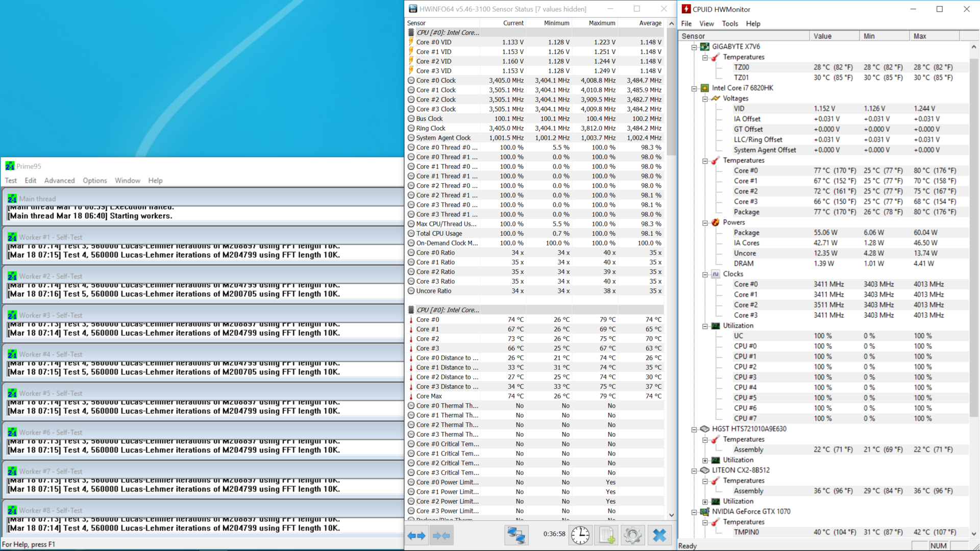This screenshot has width=980, height=551.
Task: Click HWiNFO scrollbar down arrow
Action: point(671,515)
